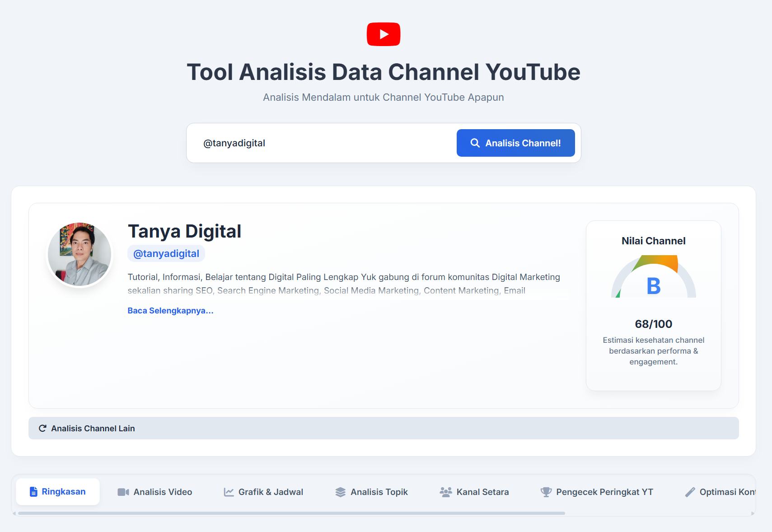This screenshot has height=532, width=772.
Task: Click the Estimasi kesehatan channel description text
Action: tap(654, 351)
